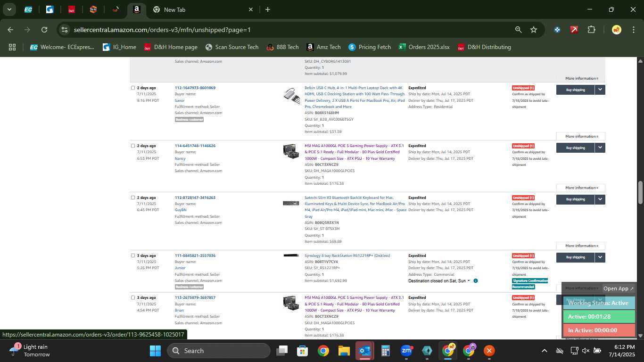Select checkbox for order 111-0845821-2557036

tap(133, 255)
